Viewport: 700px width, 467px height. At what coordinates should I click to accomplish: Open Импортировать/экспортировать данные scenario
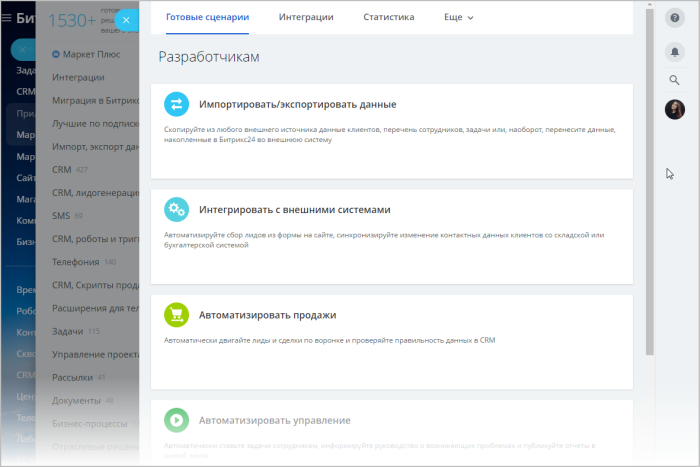(x=392, y=131)
